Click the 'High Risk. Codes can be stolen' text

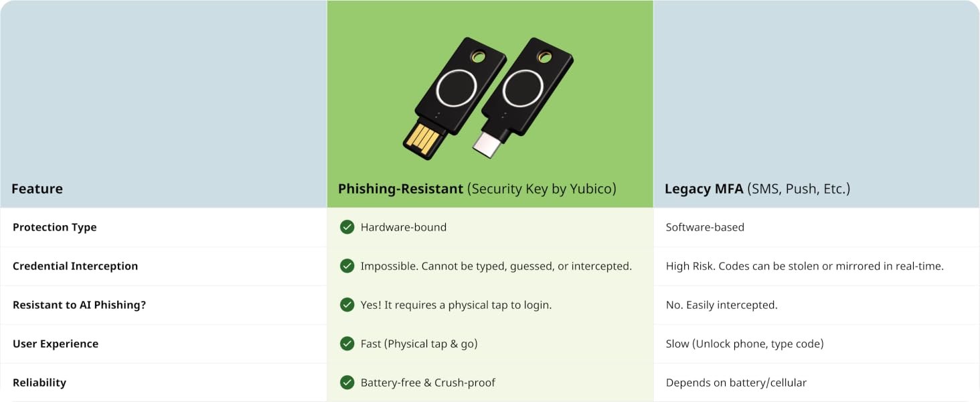click(x=805, y=266)
